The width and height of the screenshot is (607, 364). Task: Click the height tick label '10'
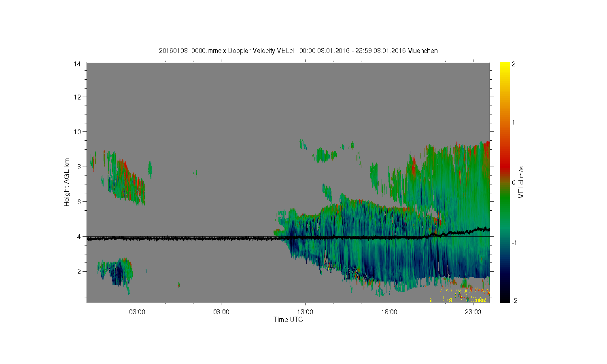click(x=77, y=132)
